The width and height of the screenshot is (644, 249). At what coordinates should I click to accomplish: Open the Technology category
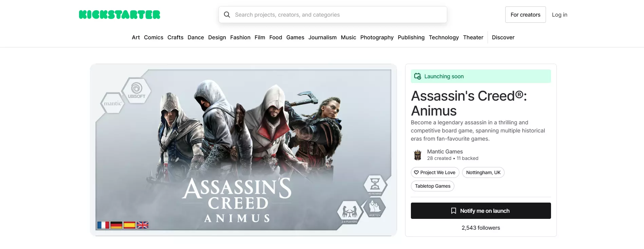point(444,37)
